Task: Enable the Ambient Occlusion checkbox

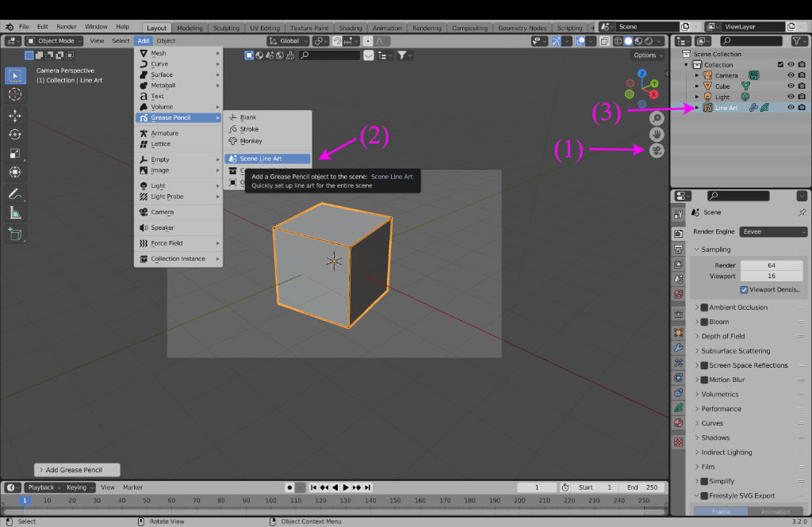Action: [704, 307]
